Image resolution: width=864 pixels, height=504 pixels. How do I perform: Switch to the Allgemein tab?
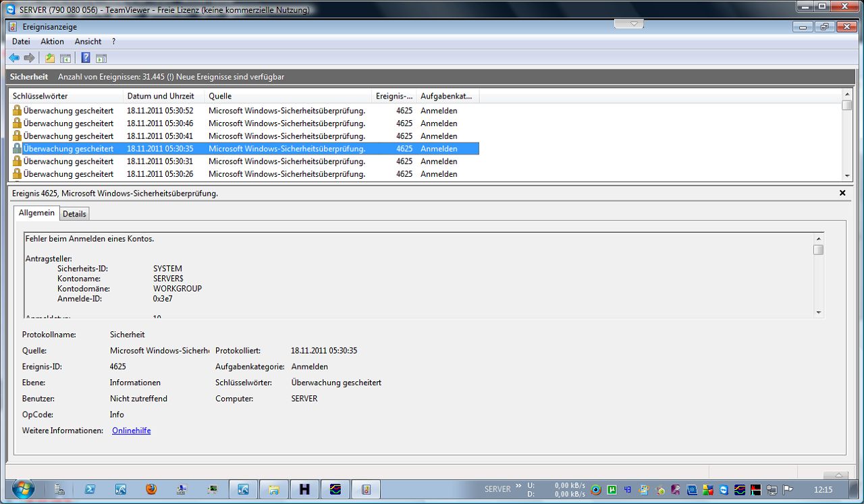(36, 213)
